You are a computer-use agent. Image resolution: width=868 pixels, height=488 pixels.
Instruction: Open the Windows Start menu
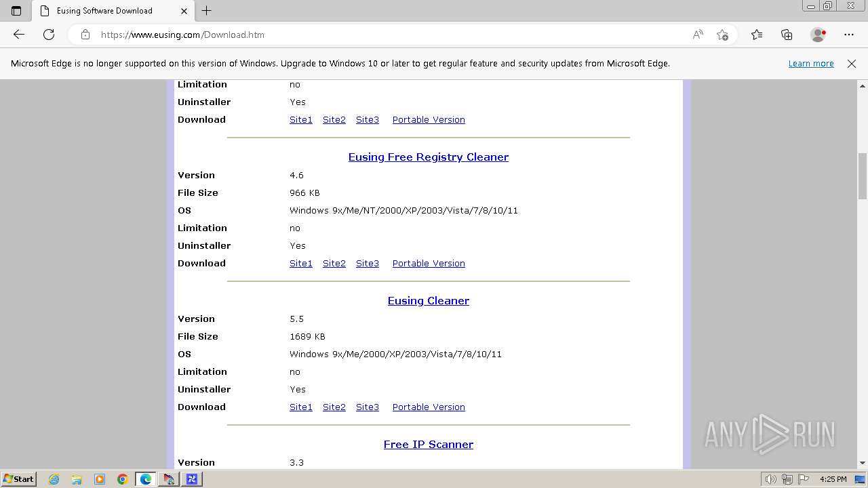point(19,479)
